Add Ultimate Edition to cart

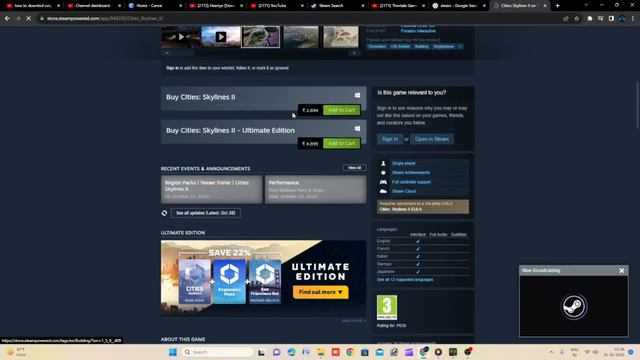342,144
